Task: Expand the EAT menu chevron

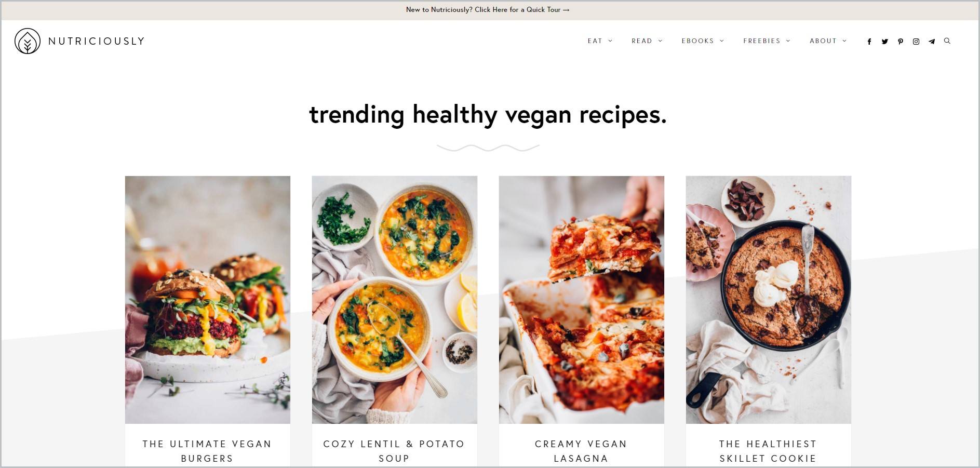Action: point(610,41)
